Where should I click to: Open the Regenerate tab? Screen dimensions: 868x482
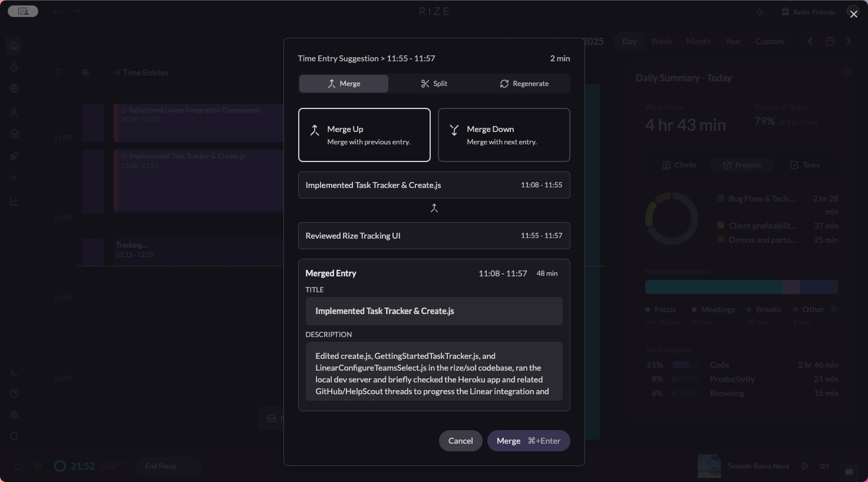[x=524, y=84]
